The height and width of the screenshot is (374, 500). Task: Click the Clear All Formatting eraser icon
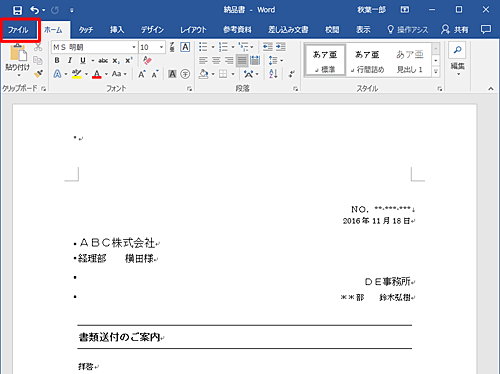(x=147, y=60)
